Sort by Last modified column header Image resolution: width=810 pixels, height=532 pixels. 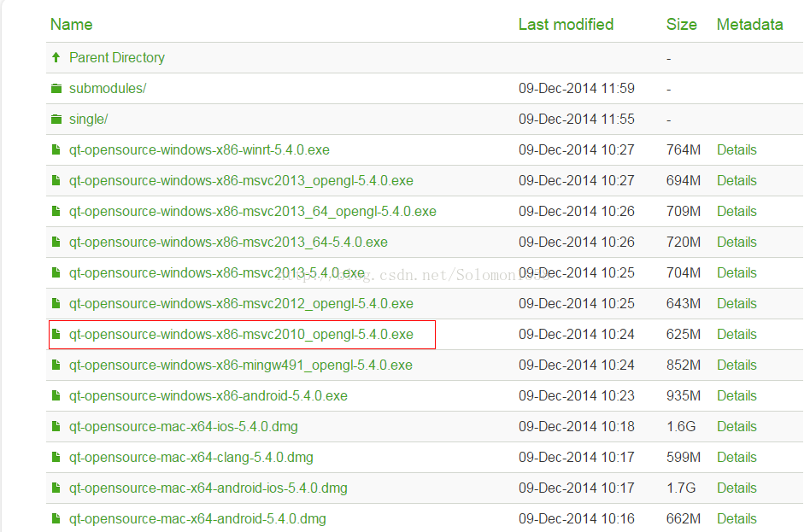click(566, 24)
